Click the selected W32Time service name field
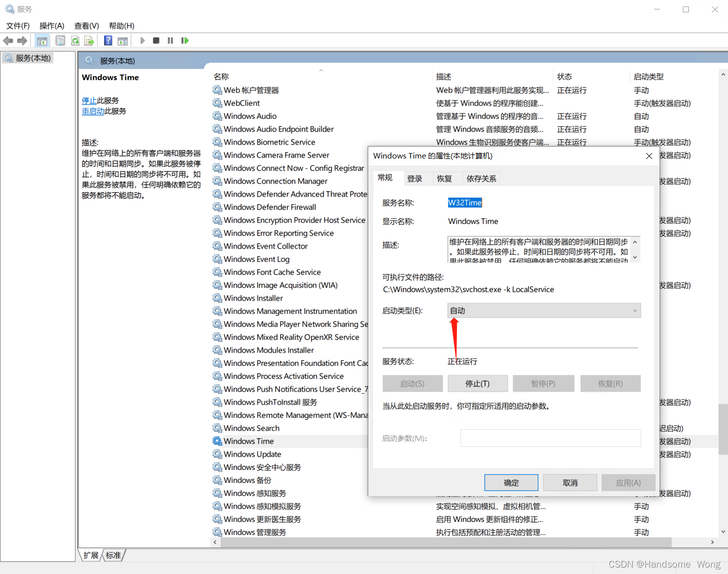The image size is (728, 574). [465, 203]
